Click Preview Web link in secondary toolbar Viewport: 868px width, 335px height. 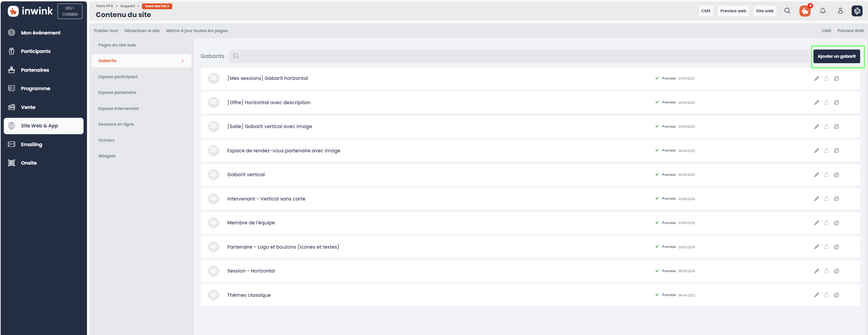point(851,31)
